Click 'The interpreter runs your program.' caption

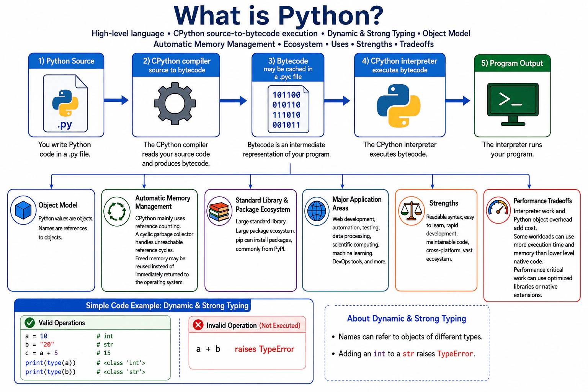(512, 149)
